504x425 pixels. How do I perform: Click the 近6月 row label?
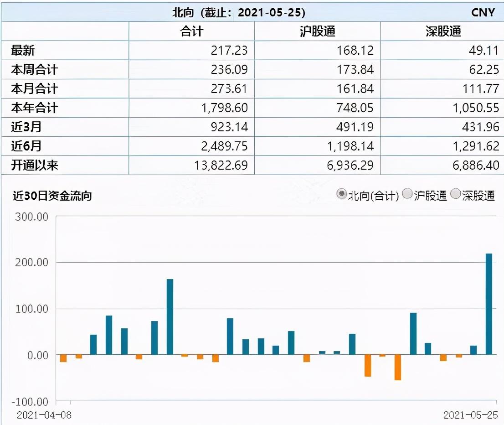pyautogui.click(x=26, y=146)
